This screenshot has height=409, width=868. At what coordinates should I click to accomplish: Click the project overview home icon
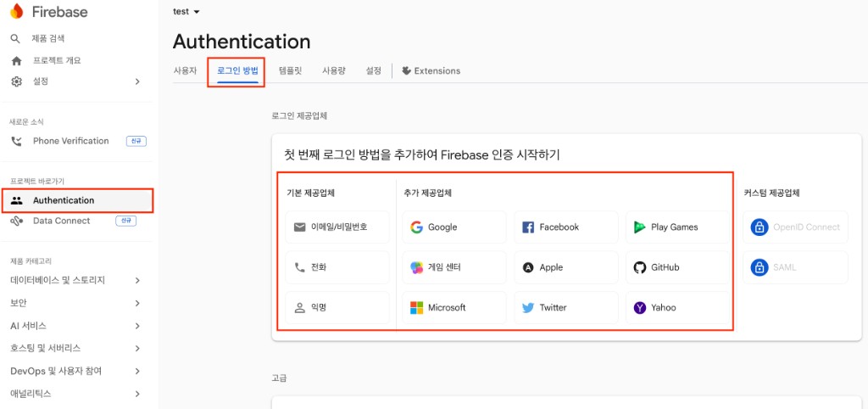coord(17,61)
